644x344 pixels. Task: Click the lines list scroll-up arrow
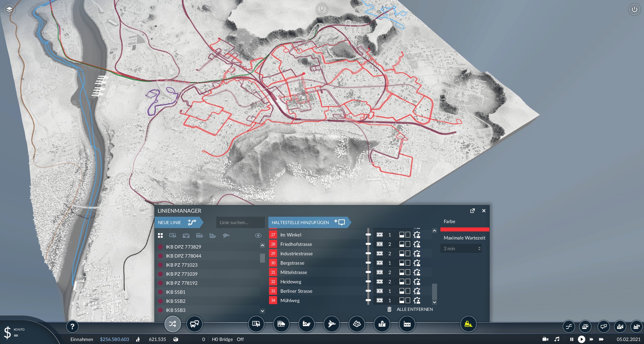pyautogui.click(x=262, y=245)
